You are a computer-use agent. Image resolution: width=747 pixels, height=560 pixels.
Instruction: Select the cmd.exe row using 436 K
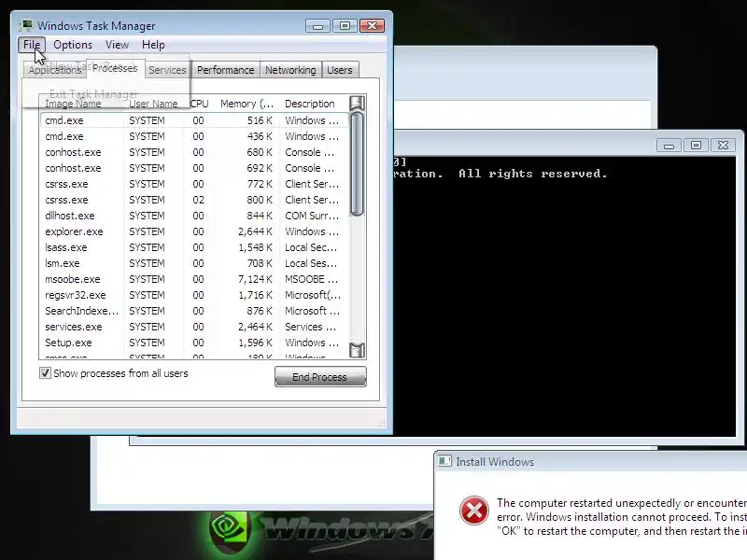point(194,136)
